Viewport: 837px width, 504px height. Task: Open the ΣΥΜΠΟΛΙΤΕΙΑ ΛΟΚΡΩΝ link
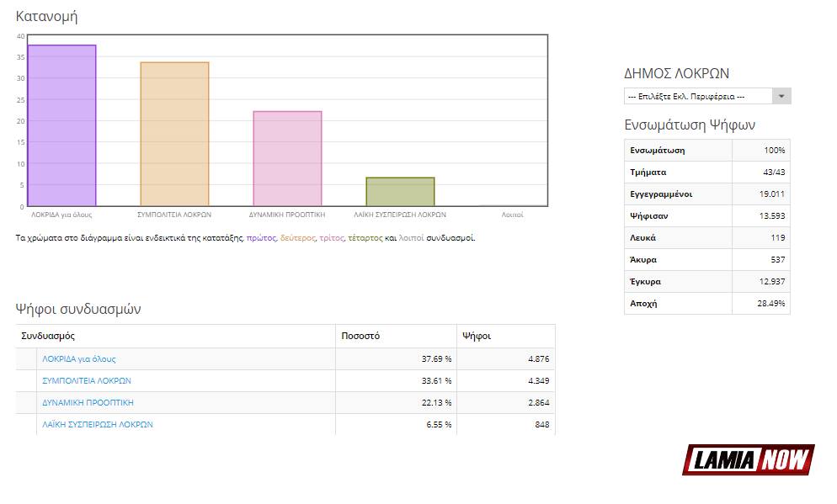tap(87, 381)
